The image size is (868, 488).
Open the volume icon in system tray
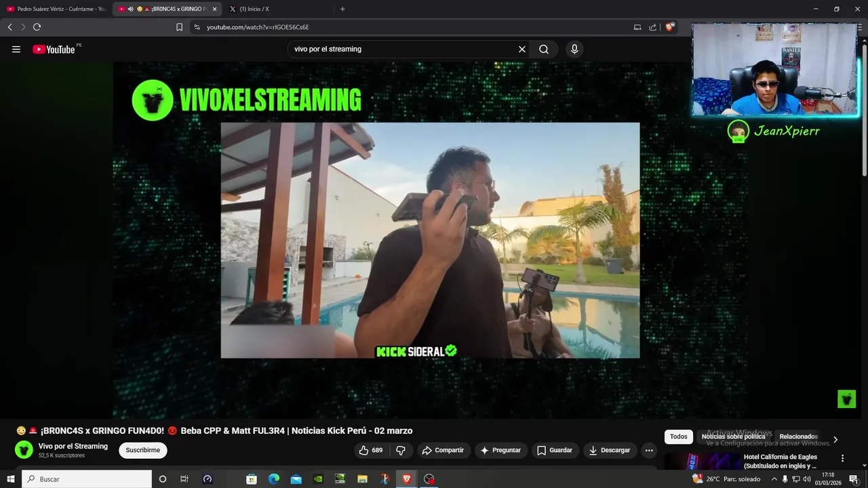point(808,479)
